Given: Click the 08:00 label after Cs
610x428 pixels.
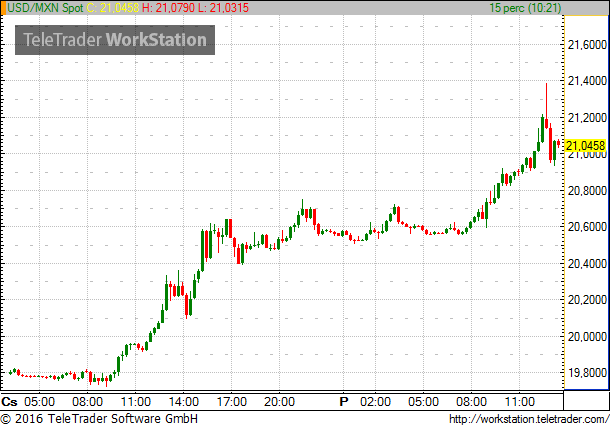Looking at the screenshot, I should click(x=88, y=402).
